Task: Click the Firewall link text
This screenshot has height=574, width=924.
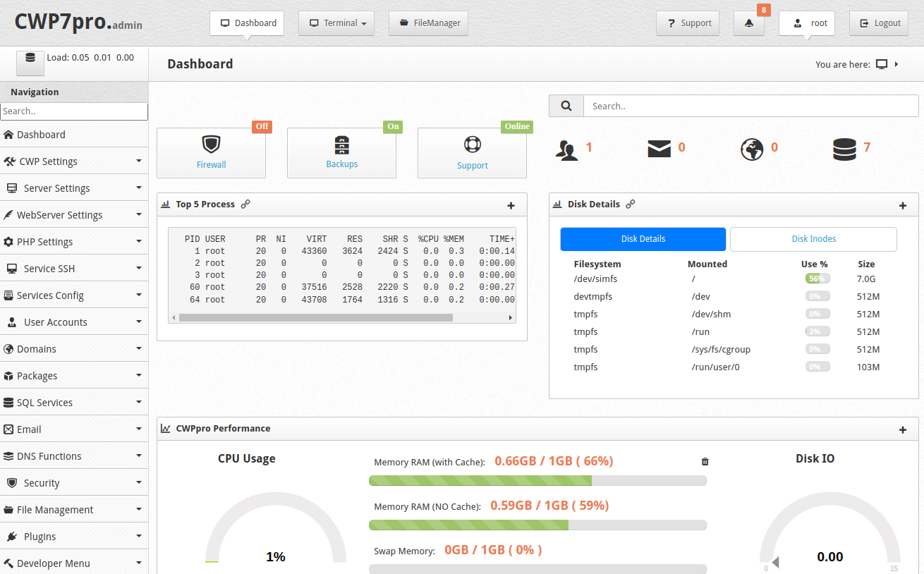Action: point(212,164)
